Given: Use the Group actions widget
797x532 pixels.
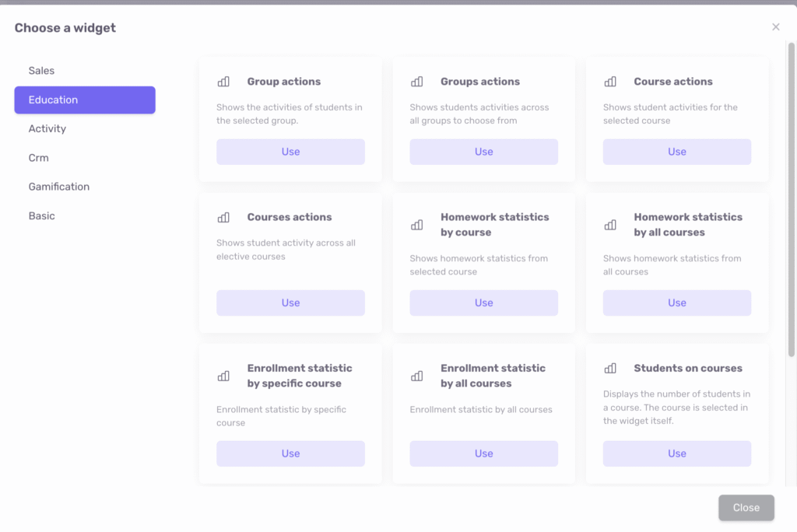Looking at the screenshot, I should (290, 152).
